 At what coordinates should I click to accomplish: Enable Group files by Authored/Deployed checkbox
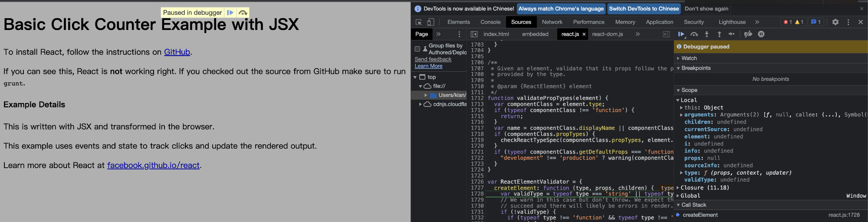pos(418,49)
